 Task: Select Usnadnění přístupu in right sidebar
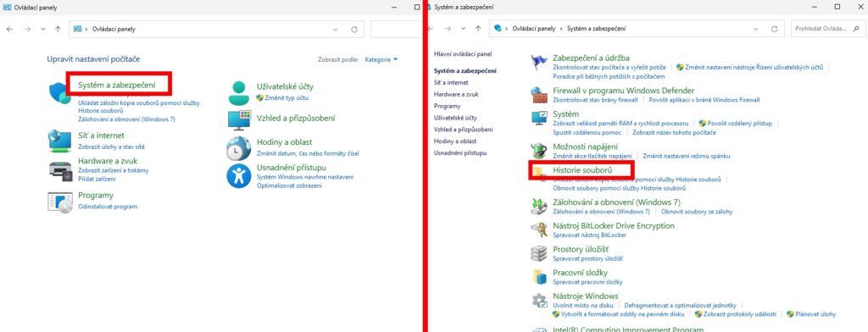pyautogui.click(x=460, y=152)
